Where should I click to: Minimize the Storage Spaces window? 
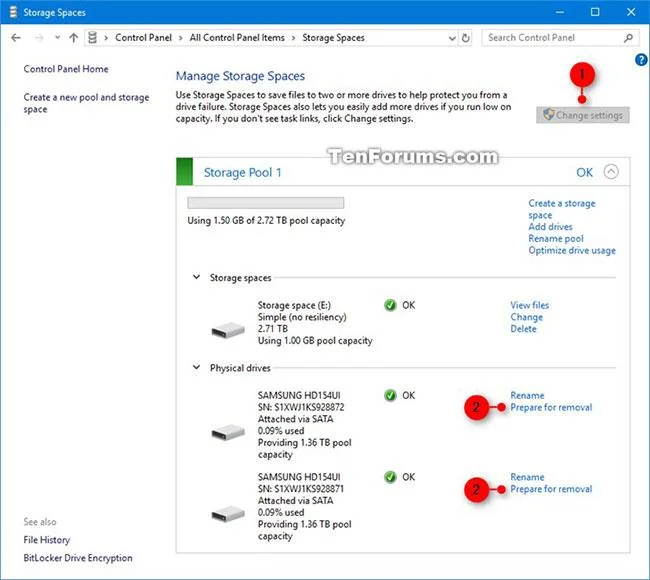click(560, 12)
